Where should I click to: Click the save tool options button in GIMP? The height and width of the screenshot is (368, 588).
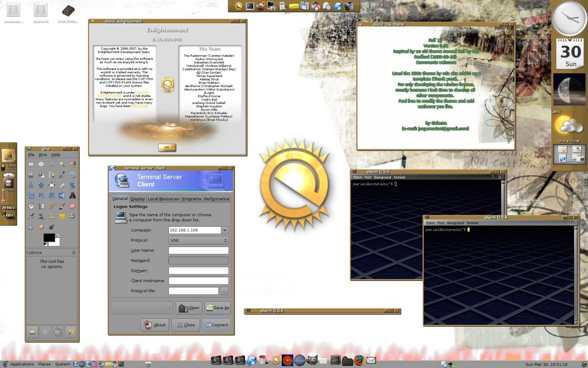(32, 332)
